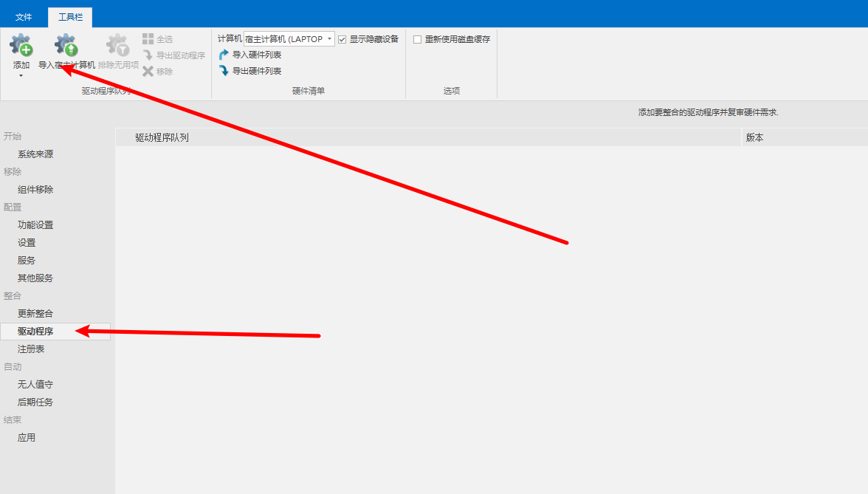Sort by the 驱动程序队列 column header

coord(162,137)
